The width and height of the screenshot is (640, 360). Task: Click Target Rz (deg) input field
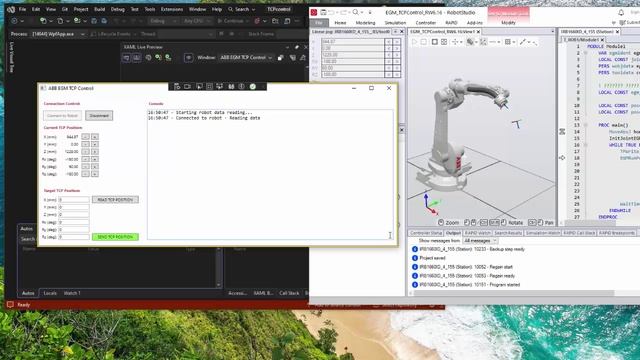click(74, 237)
